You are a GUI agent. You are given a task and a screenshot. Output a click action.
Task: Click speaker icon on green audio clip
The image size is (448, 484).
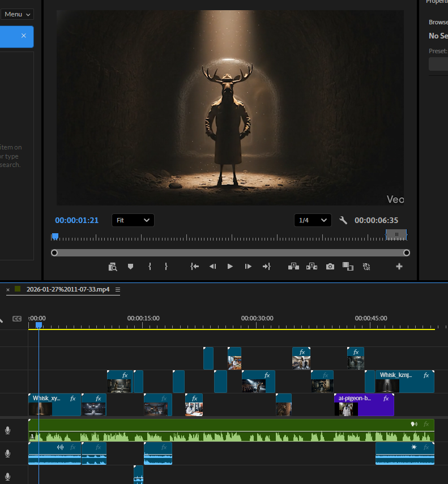point(414,424)
